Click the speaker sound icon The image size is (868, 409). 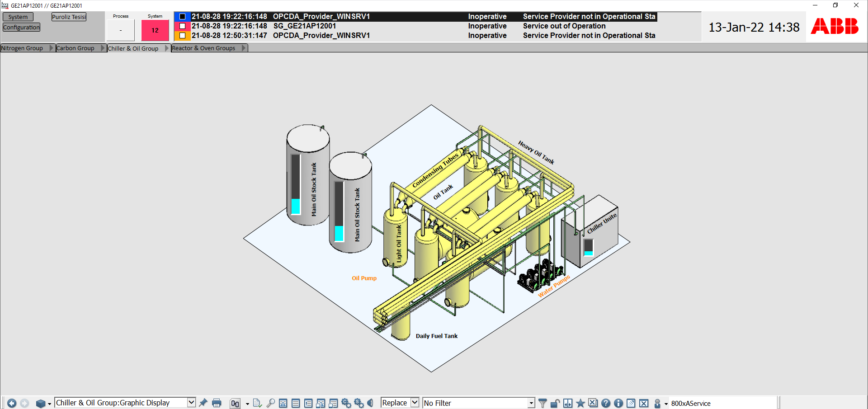tap(370, 403)
